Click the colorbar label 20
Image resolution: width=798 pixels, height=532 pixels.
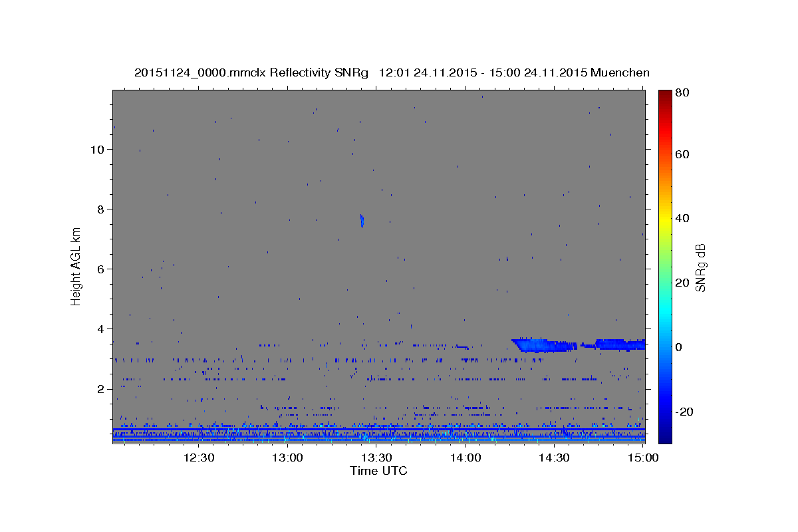[683, 282]
